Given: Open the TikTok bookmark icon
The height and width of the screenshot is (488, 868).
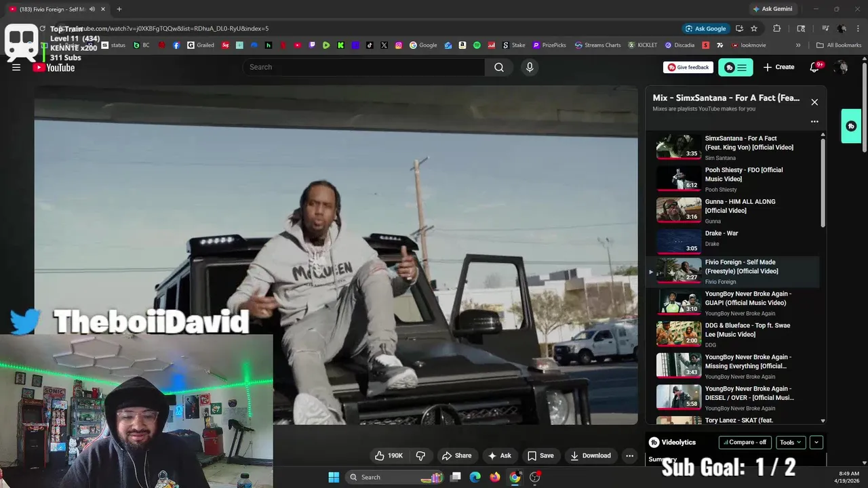Looking at the screenshot, I should click(370, 45).
